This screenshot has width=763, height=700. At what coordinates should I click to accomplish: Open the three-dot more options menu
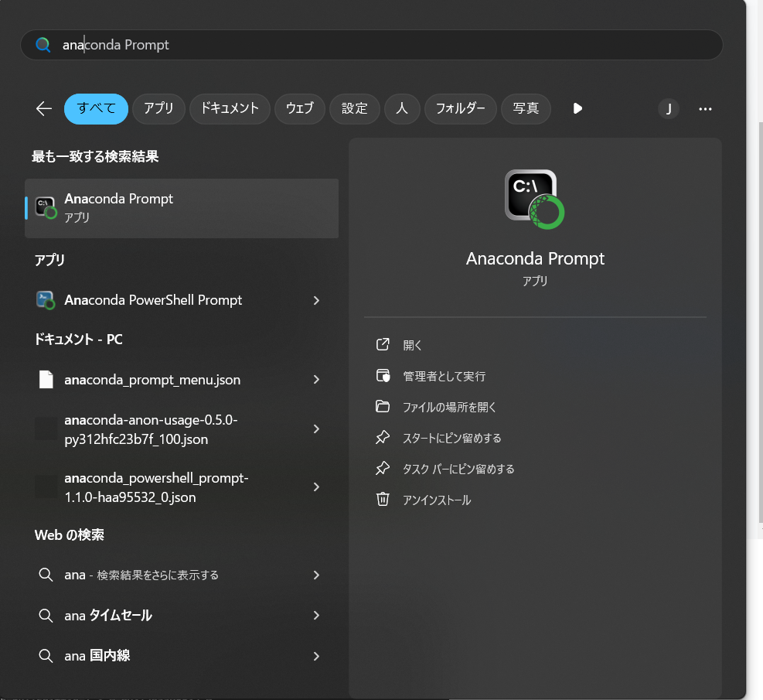705,109
